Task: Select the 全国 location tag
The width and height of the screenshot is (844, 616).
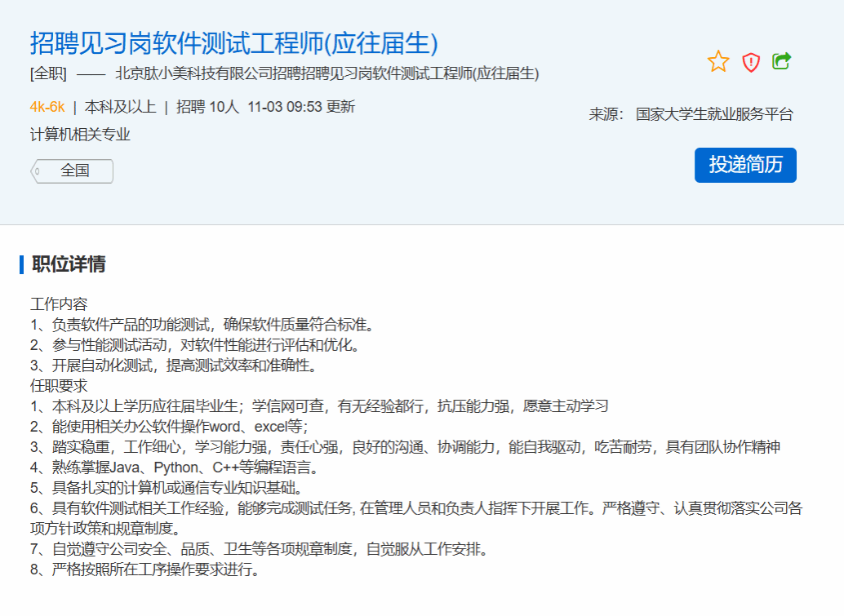Action: (x=74, y=171)
